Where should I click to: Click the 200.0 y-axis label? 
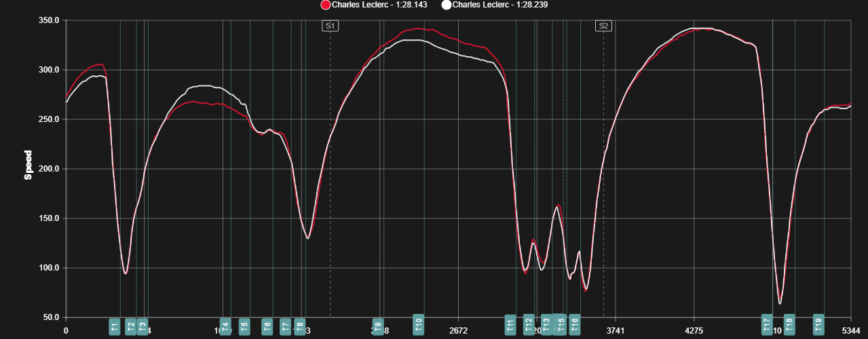click(x=50, y=169)
